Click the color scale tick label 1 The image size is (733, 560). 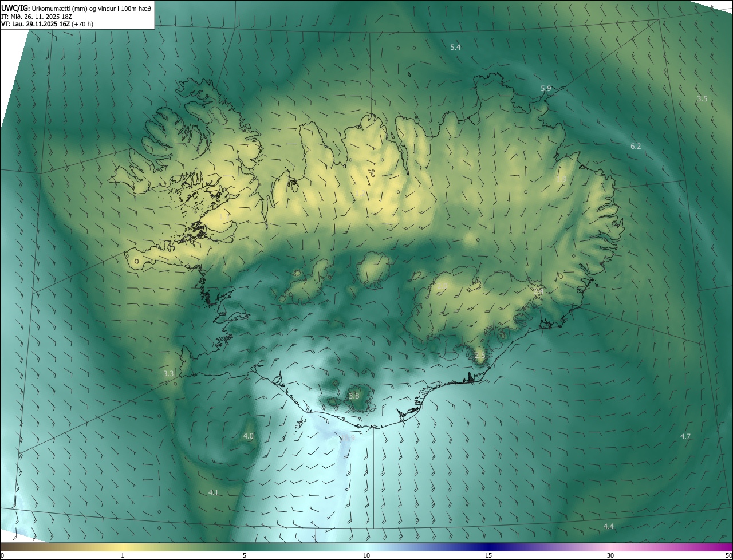click(x=123, y=555)
